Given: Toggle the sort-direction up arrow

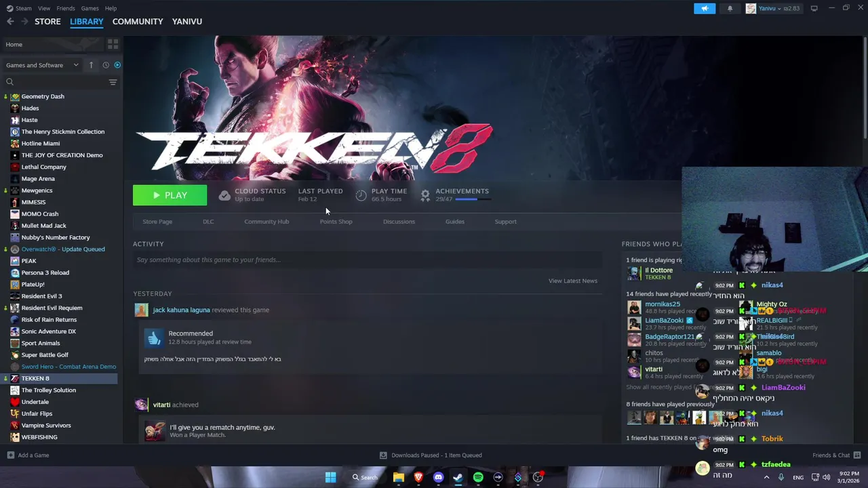Looking at the screenshot, I should pos(91,65).
